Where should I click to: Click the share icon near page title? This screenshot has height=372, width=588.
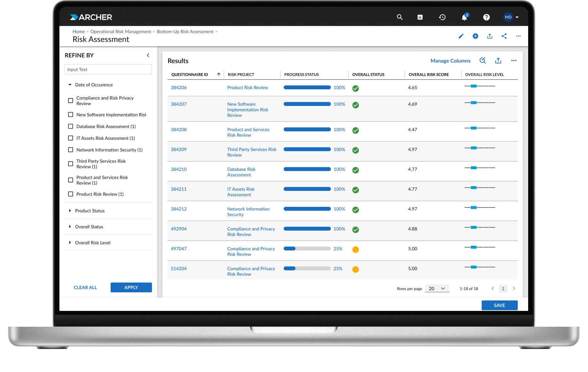504,36
